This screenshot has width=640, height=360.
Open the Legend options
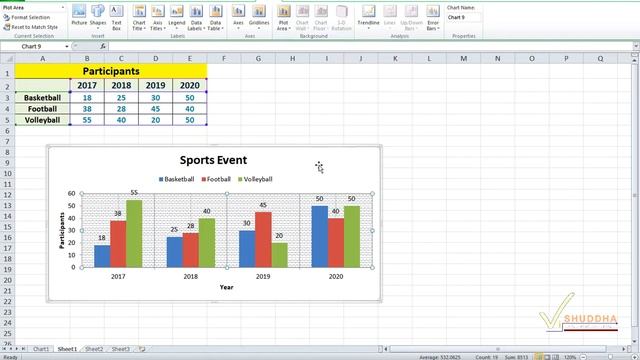tap(177, 17)
